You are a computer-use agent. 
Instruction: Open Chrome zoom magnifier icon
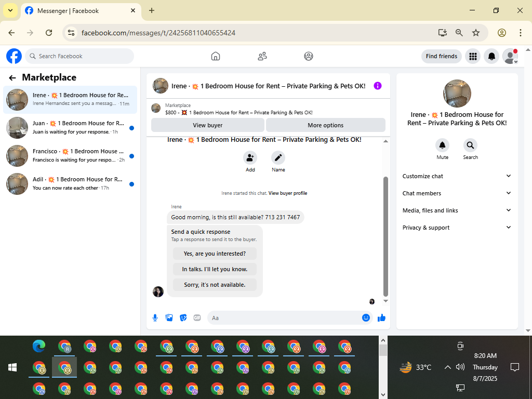(459, 33)
